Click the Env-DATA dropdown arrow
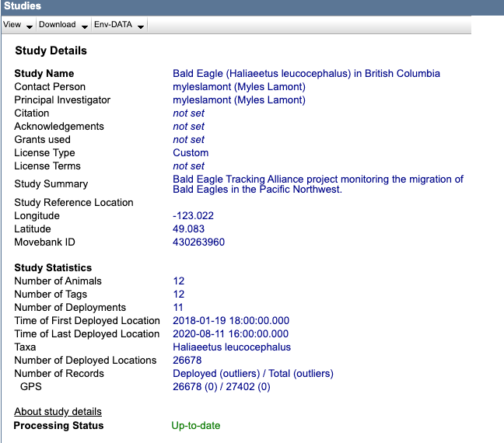 pos(140,26)
